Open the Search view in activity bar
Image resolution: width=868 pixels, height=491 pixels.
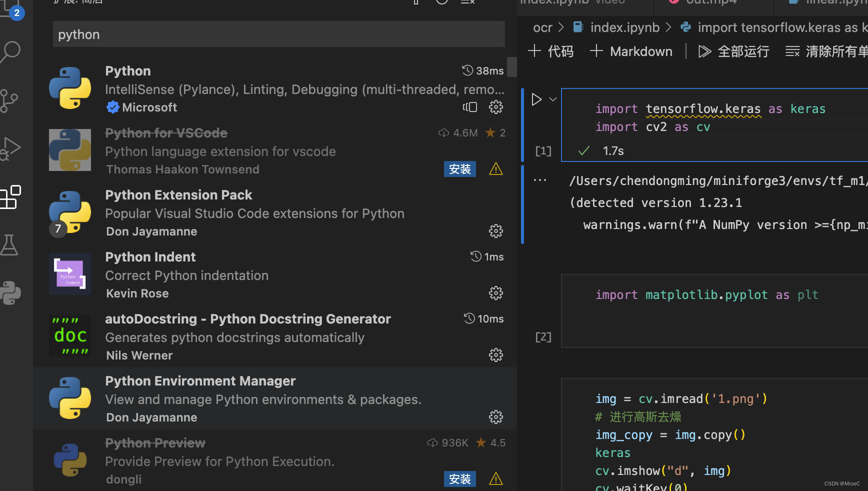pos(10,51)
